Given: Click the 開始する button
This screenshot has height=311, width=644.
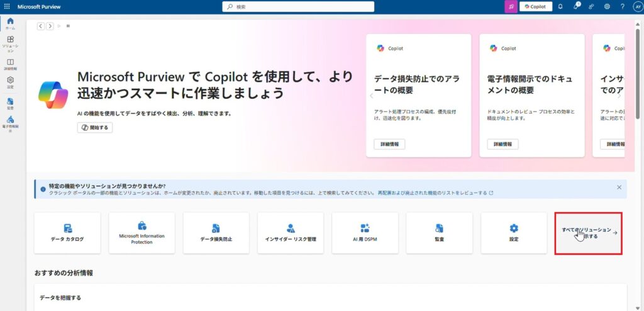Looking at the screenshot, I should point(95,128).
